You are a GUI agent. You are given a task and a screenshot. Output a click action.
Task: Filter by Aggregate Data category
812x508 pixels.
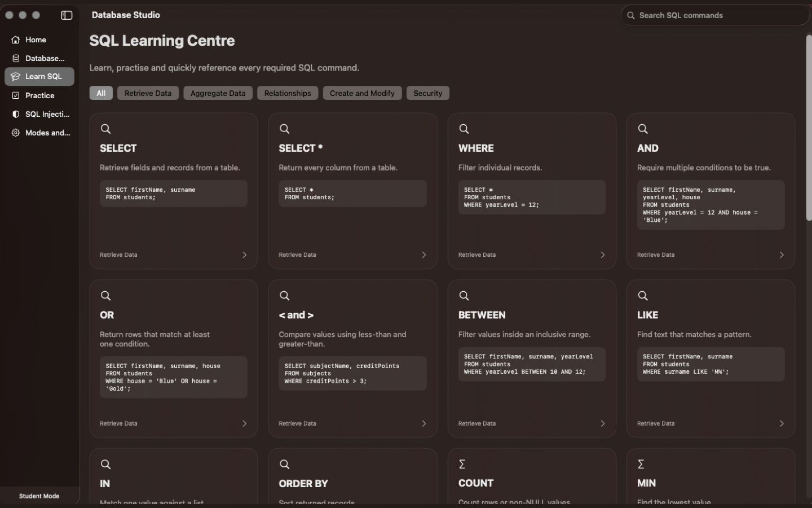click(x=218, y=93)
